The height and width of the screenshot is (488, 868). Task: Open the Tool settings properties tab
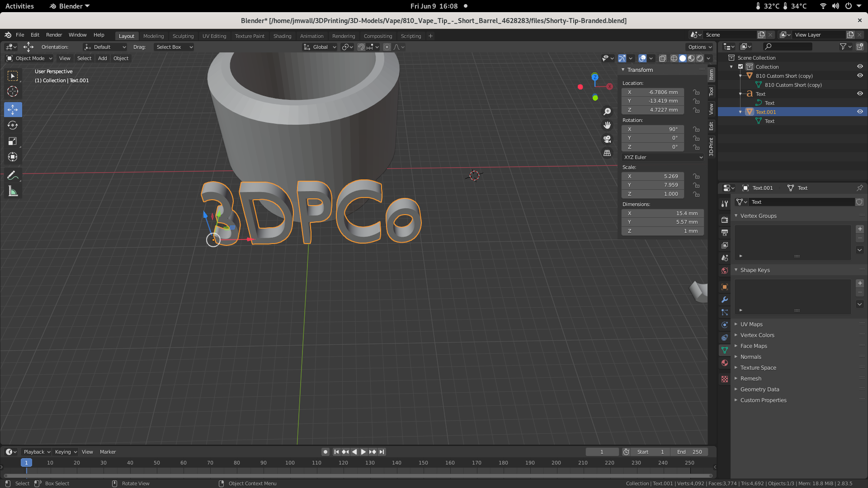click(x=725, y=203)
